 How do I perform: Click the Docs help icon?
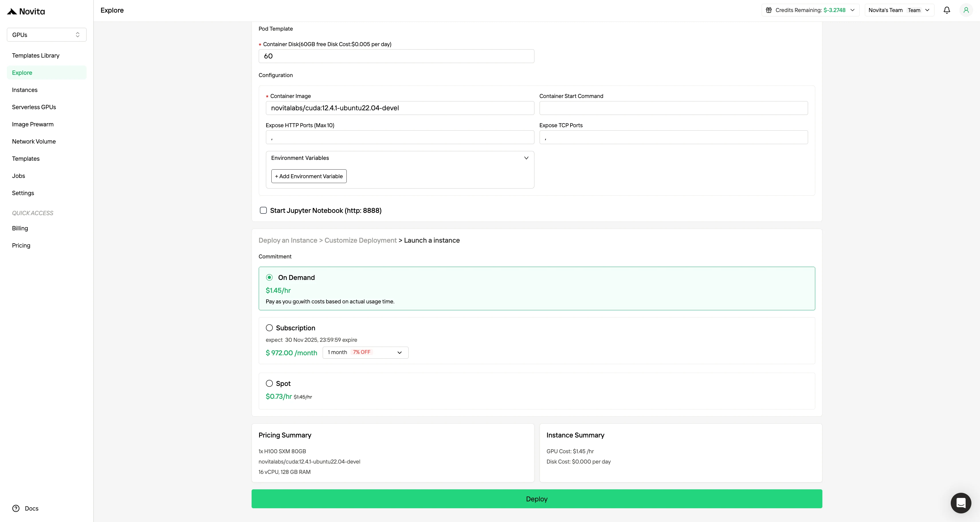(x=16, y=508)
